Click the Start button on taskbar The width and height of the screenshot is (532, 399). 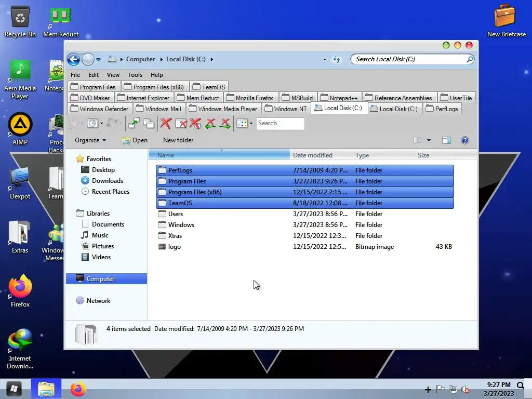coord(14,389)
